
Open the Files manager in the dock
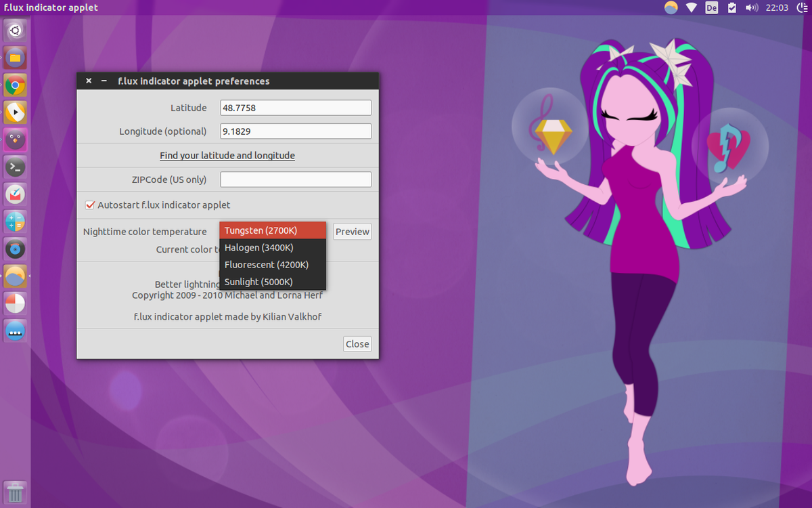(x=15, y=58)
